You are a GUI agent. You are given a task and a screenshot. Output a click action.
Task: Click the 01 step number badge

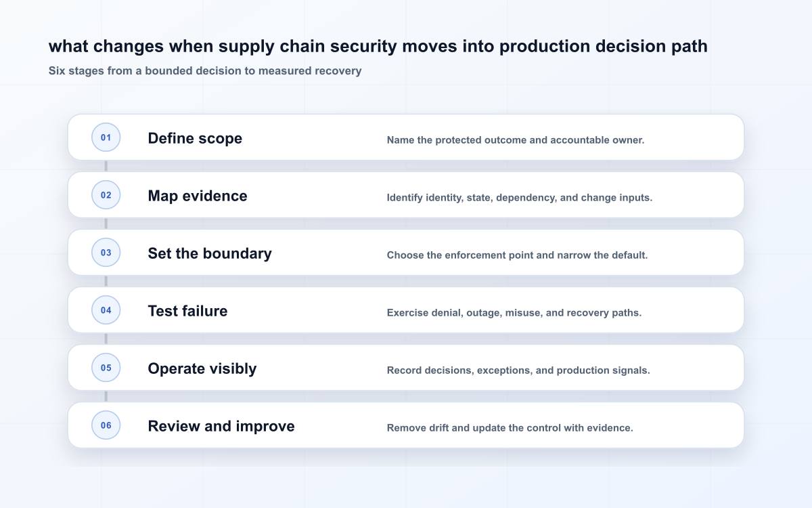coord(106,137)
